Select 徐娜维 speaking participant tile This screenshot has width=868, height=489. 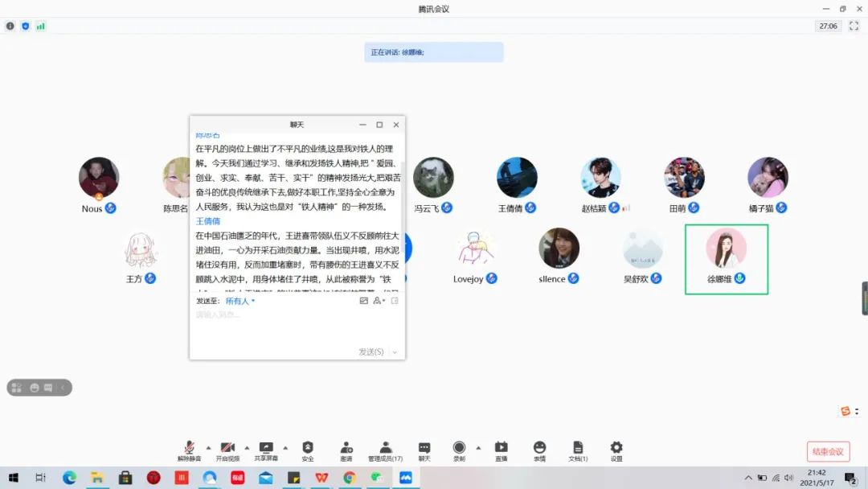(x=727, y=259)
